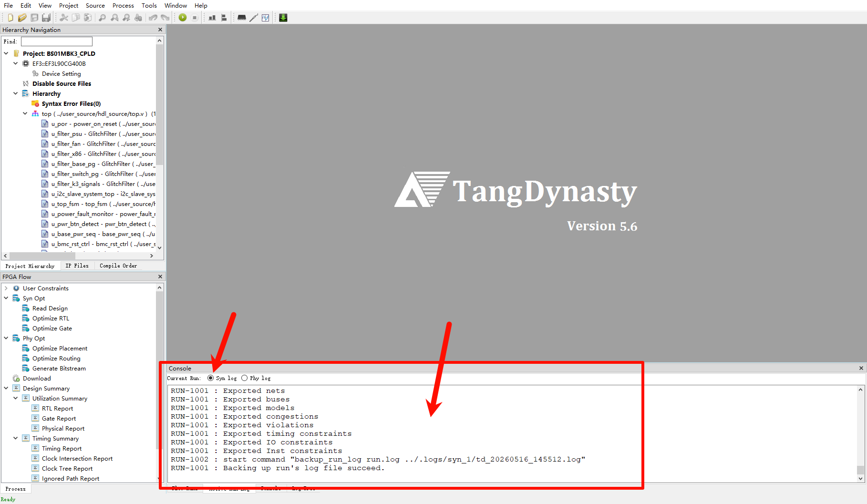The height and width of the screenshot is (504, 867).
Task: Select the Process tab at bottom
Action: 16,489
